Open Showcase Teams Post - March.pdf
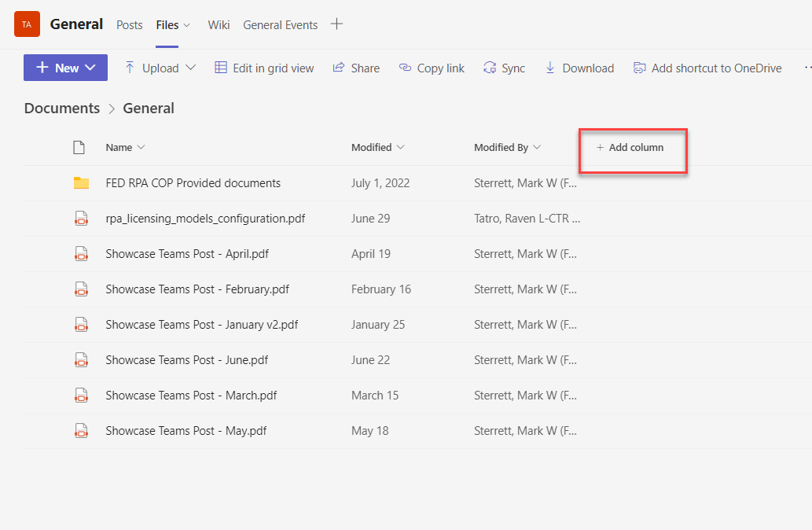The height and width of the screenshot is (530, 812). 191,396
